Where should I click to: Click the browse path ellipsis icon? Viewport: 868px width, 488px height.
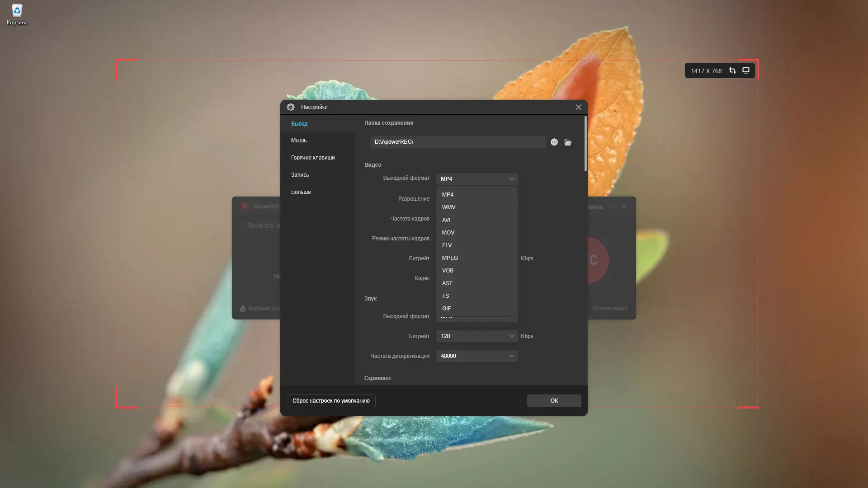click(x=554, y=142)
